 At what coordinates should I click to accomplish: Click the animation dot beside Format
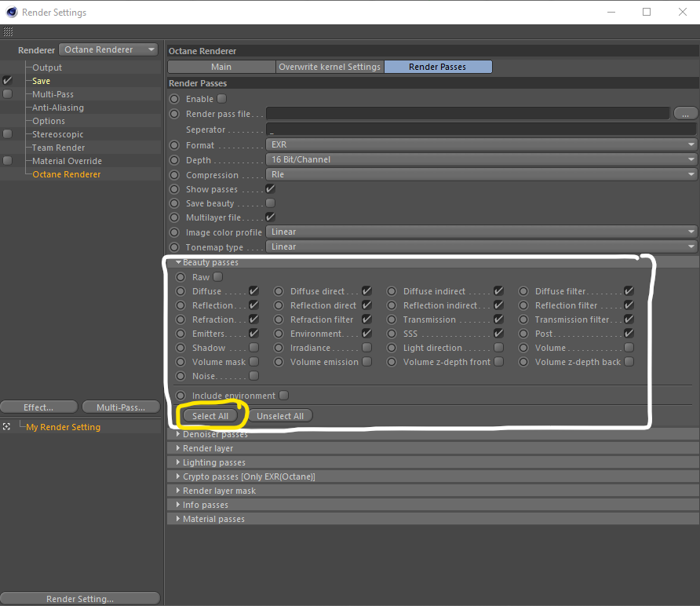(174, 145)
